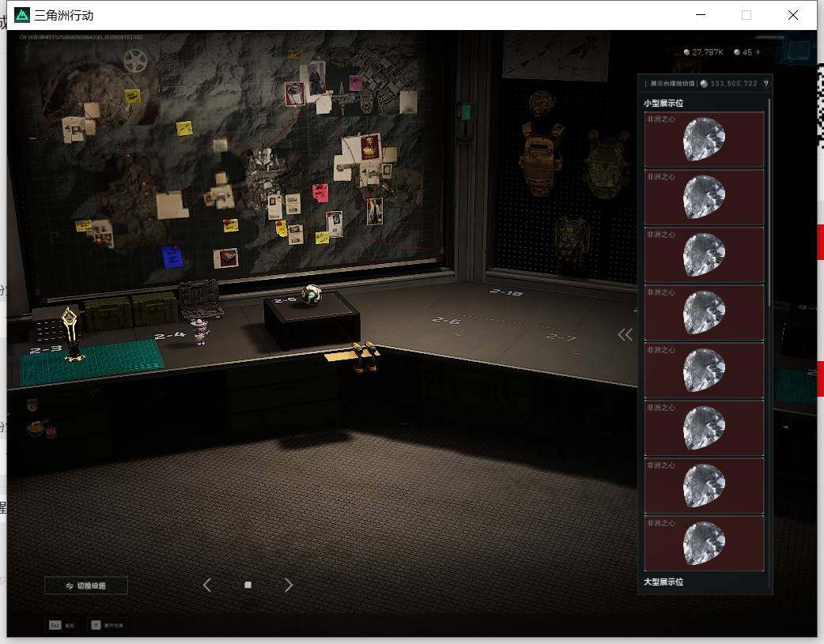The height and width of the screenshot is (644, 824).
Task: Select the sixth 非洲之心 diamond card
Action: pyautogui.click(x=704, y=428)
